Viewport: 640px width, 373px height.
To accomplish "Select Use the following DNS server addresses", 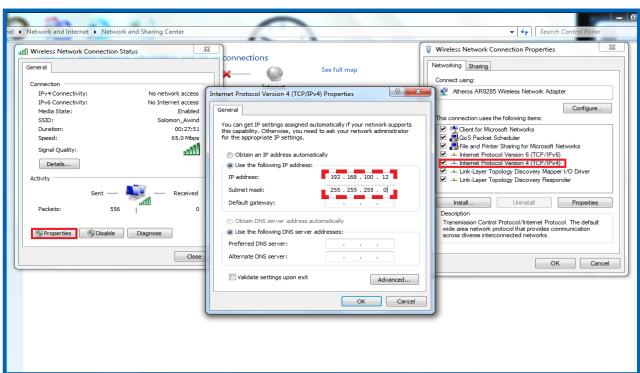I will tap(230, 232).
